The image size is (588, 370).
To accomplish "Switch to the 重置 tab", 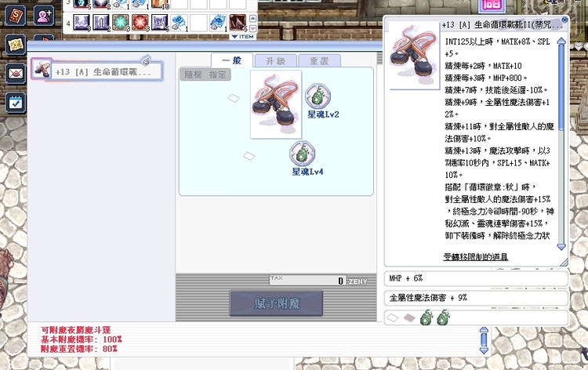I will coord(320,61).
